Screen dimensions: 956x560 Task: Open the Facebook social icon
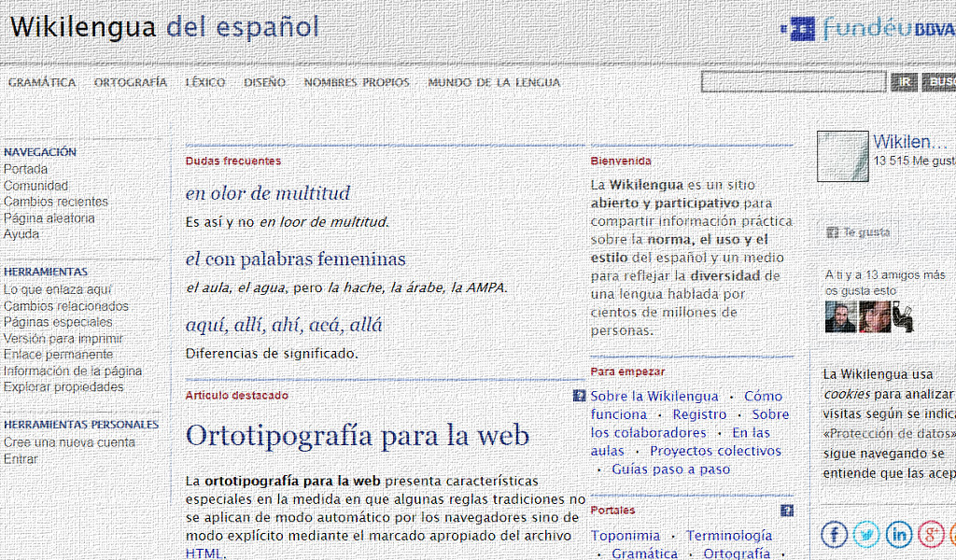coord(834,534)
